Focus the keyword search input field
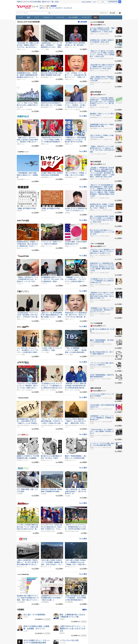The image size is (138, 644). pos(32,13)
